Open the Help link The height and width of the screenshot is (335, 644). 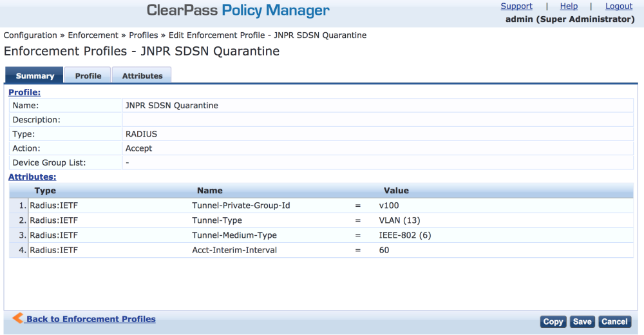(x=569, y=6)
